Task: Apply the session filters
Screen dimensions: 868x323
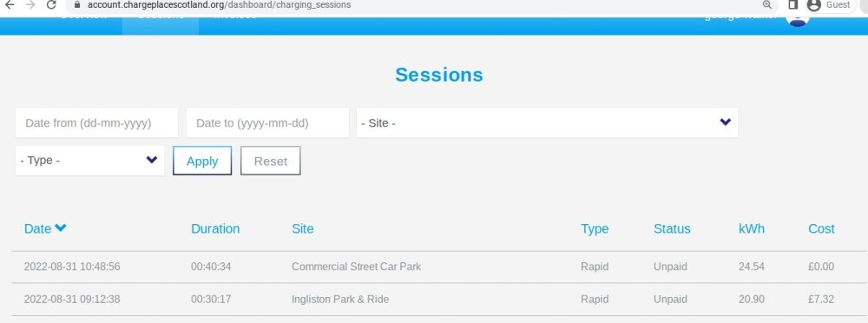Action: click(x=202, y=161)
